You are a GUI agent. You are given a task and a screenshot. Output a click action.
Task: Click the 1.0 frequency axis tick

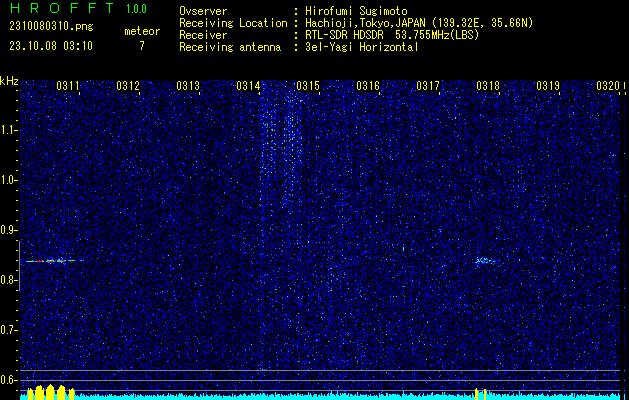click(10, 180)
